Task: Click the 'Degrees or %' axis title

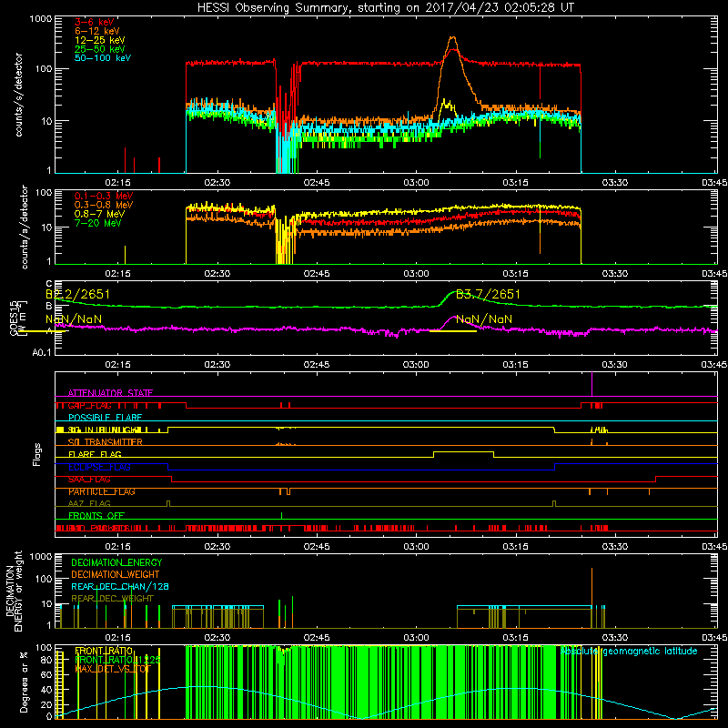Action: 25,682
